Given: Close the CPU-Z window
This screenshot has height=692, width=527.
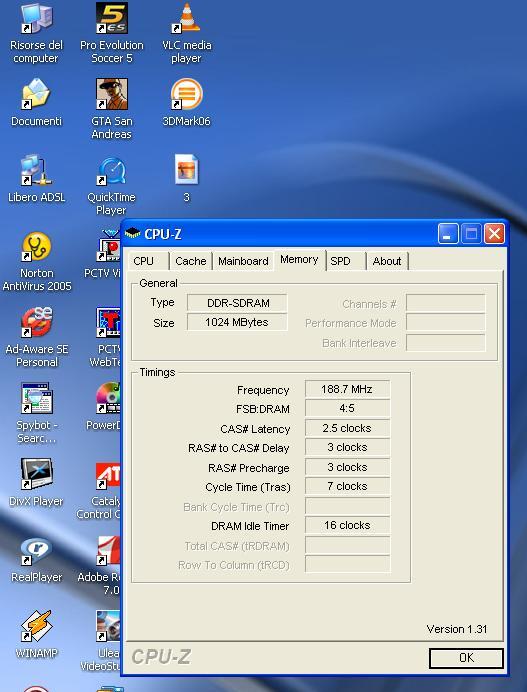Looking at the screenshot, I should (x=494, y=233).
